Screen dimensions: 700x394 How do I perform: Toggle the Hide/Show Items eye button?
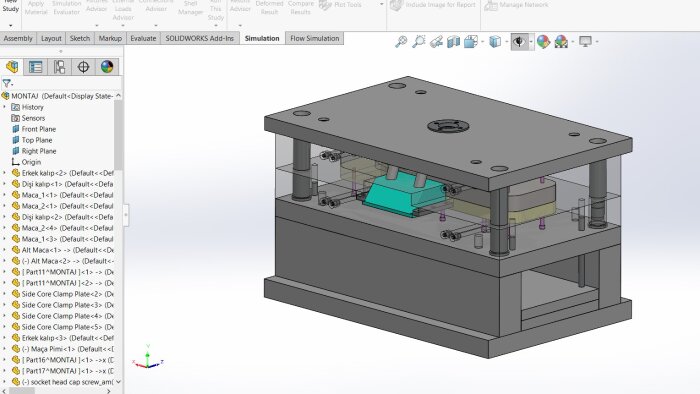pos(519,41)
